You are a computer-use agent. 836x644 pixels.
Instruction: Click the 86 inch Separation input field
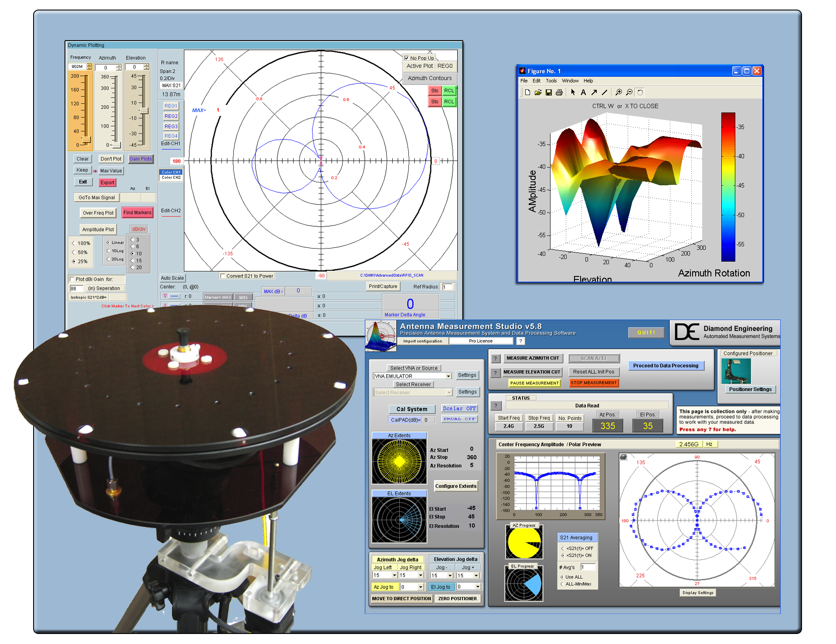(76, 289)
